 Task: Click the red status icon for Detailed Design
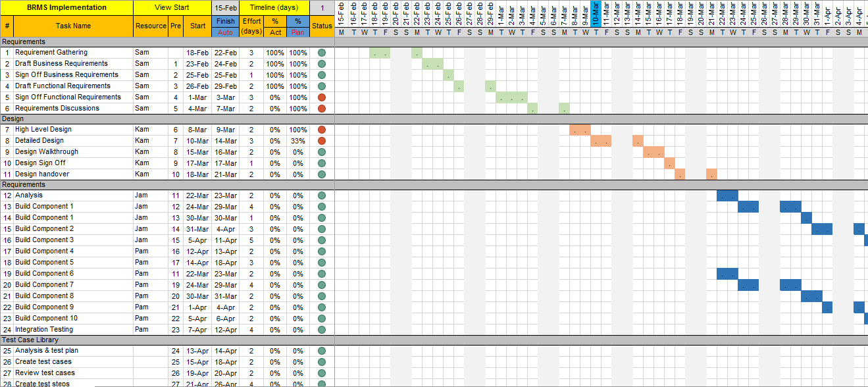click(x=321, y=140)
